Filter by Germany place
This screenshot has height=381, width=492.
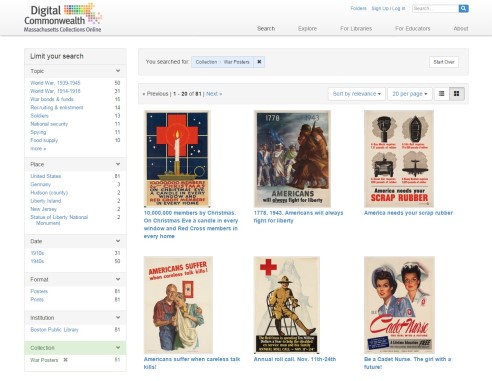40,184
